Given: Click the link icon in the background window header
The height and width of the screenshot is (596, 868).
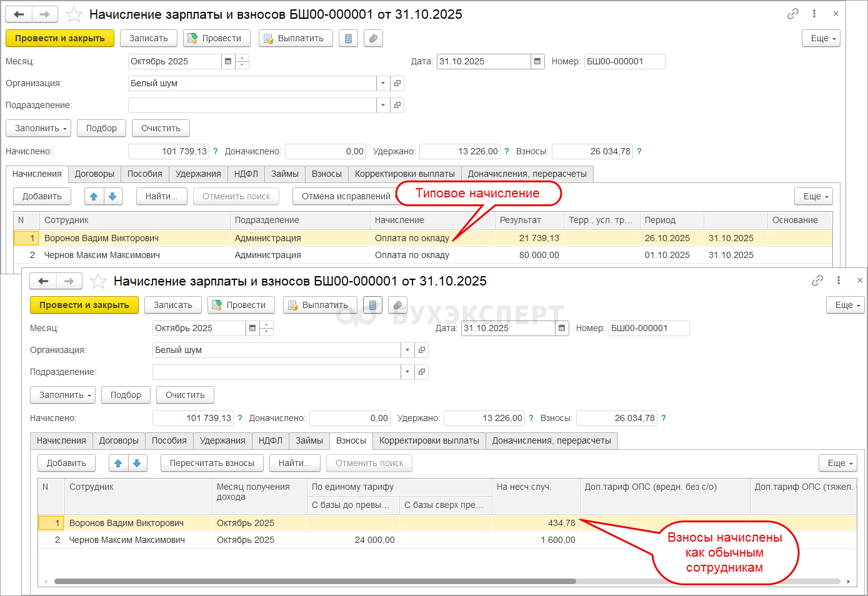Looking at the screenshot, I should tap(793, 14).
